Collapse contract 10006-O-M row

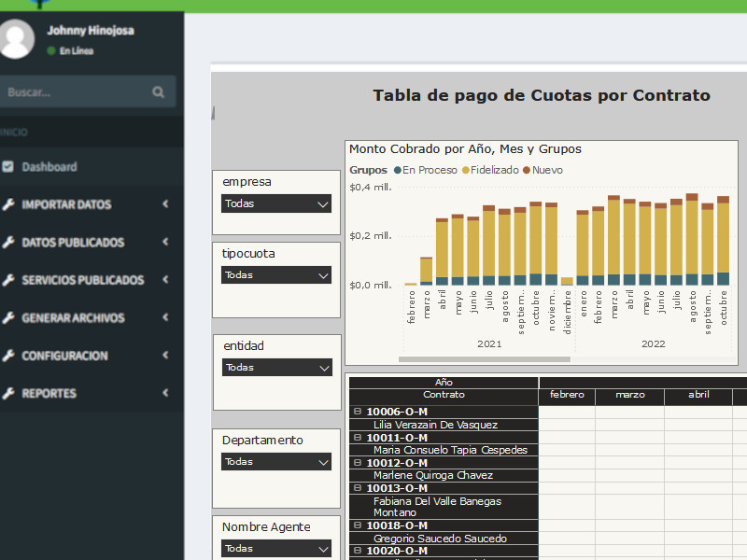pos(357,412)
